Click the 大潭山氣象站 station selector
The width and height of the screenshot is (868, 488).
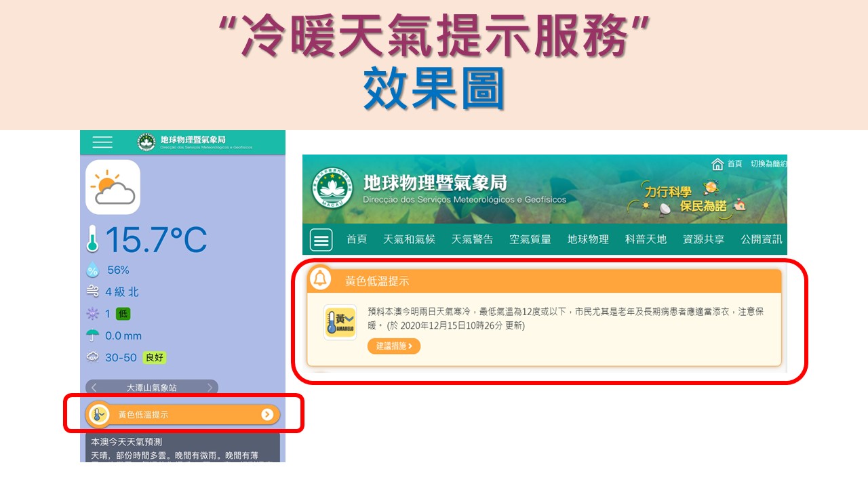tap(152, 388)
